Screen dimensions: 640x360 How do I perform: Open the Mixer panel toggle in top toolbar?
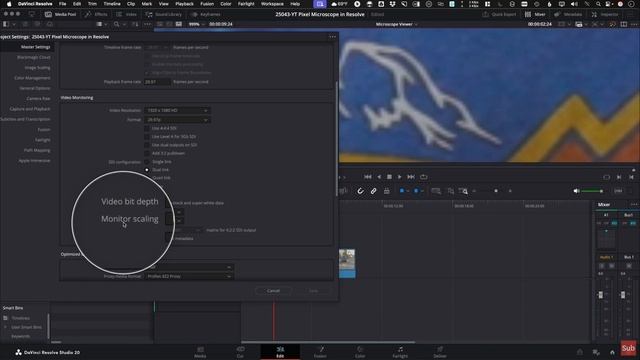point(535,14)
